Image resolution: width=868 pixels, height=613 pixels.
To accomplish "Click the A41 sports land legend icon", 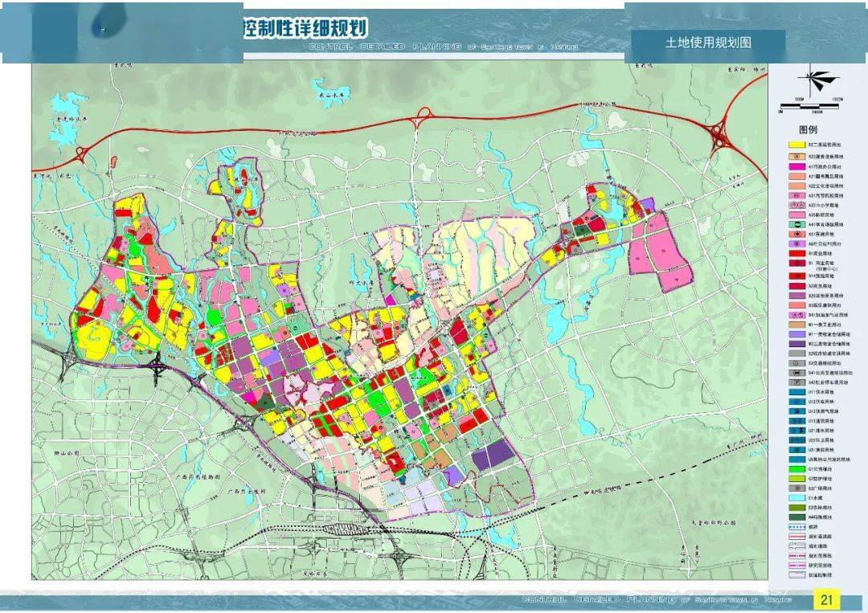I will point(796,225).
